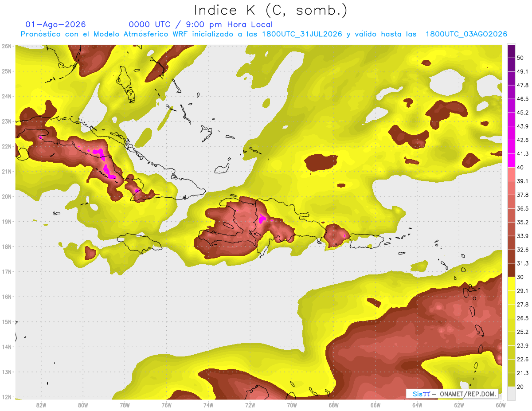
Task: Click the legend value "22.6"
Action: [522, 359]
